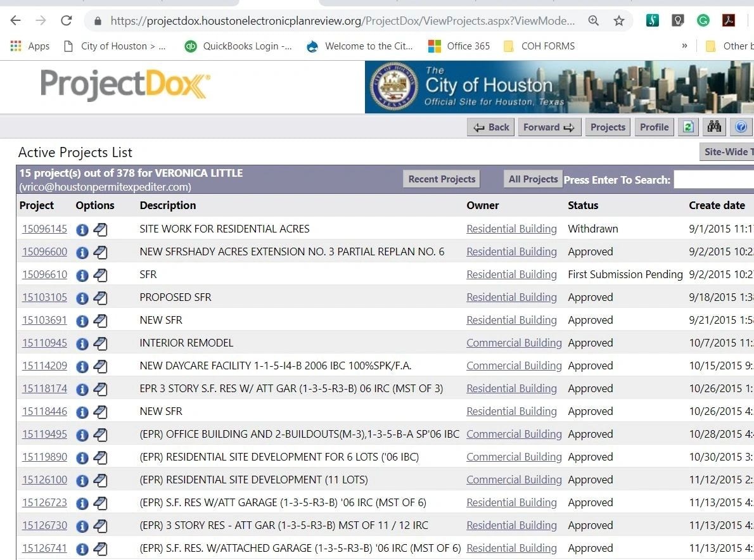Open QuickBooks Login bookmark

pyautogui.click(x=238, y=46)
